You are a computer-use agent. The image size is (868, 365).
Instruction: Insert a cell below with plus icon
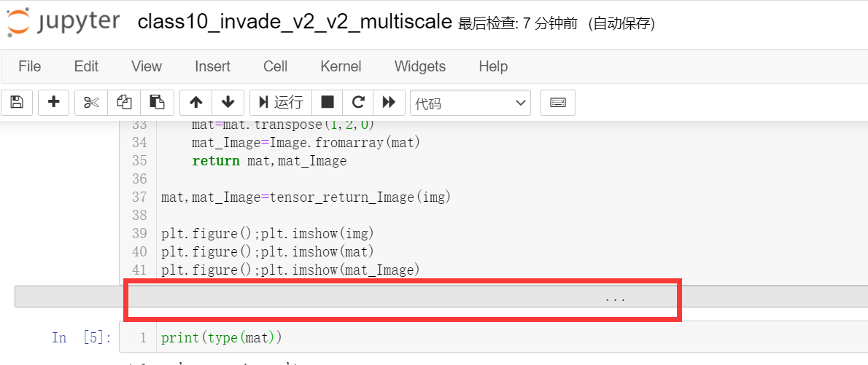click(x=53, y=103)
